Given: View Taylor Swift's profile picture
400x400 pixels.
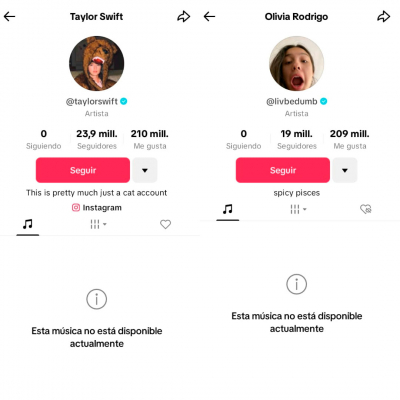Looking at the screenshot, I should pos(97,63).
